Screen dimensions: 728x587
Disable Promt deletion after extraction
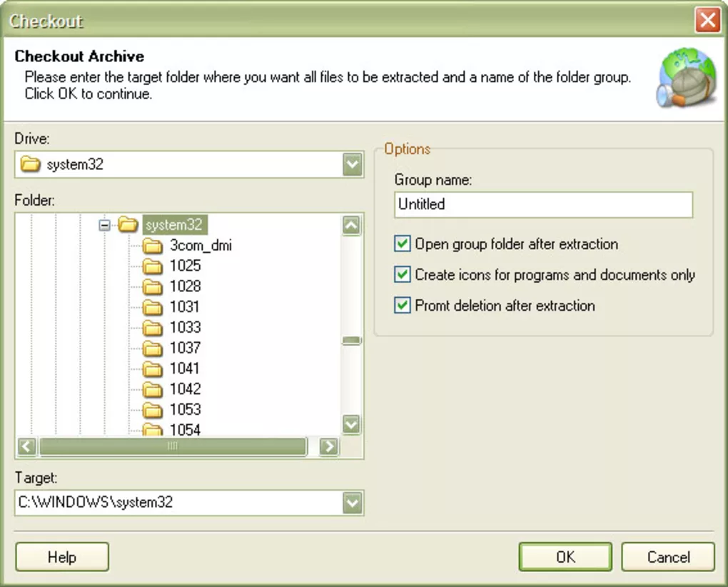(402, 306)
